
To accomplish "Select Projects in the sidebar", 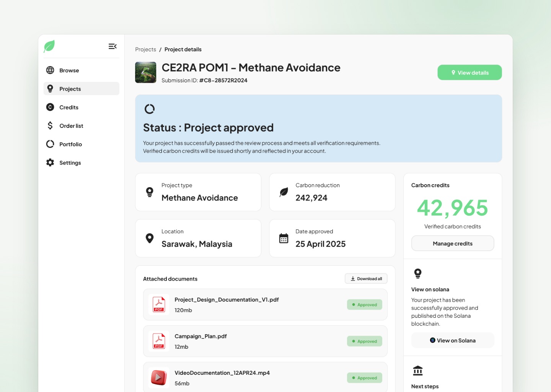I will (82, 89).
